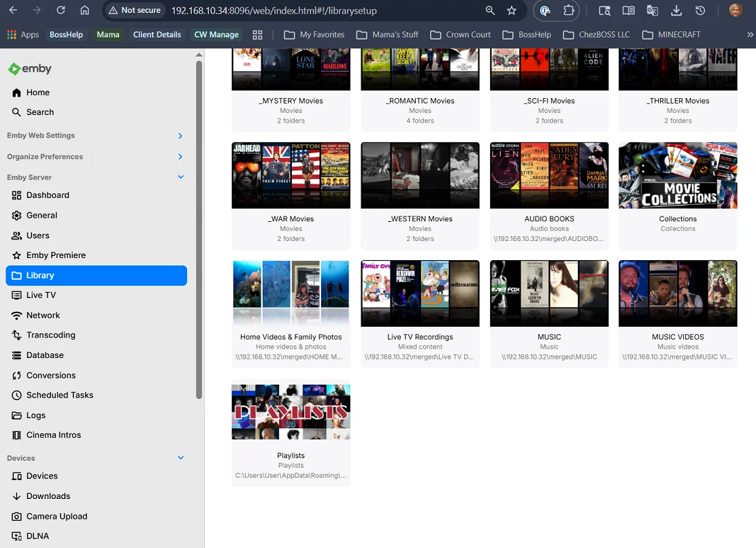Expand the Emby Web Settings section
Screen dimensions: 756x548
pos(180,136)
